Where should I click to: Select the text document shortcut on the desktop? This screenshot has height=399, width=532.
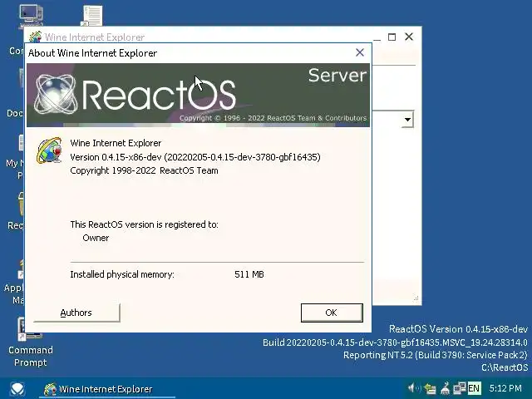point(91,16)
